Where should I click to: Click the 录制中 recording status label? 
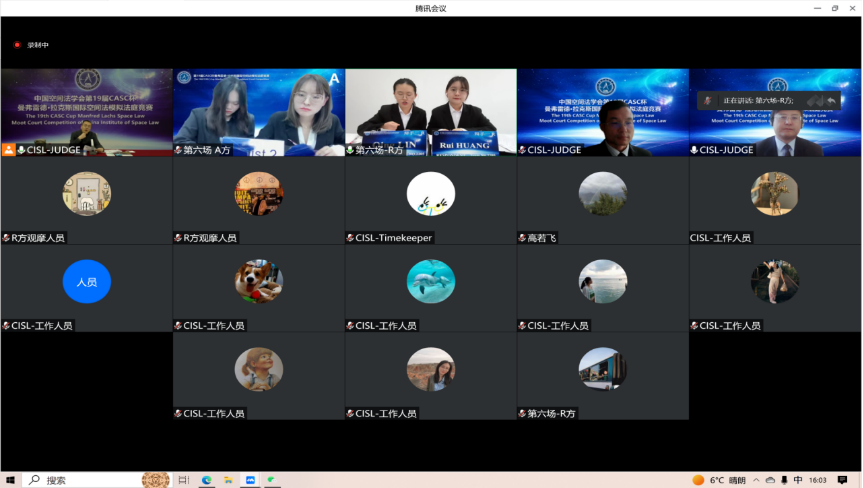click(38, 45)
